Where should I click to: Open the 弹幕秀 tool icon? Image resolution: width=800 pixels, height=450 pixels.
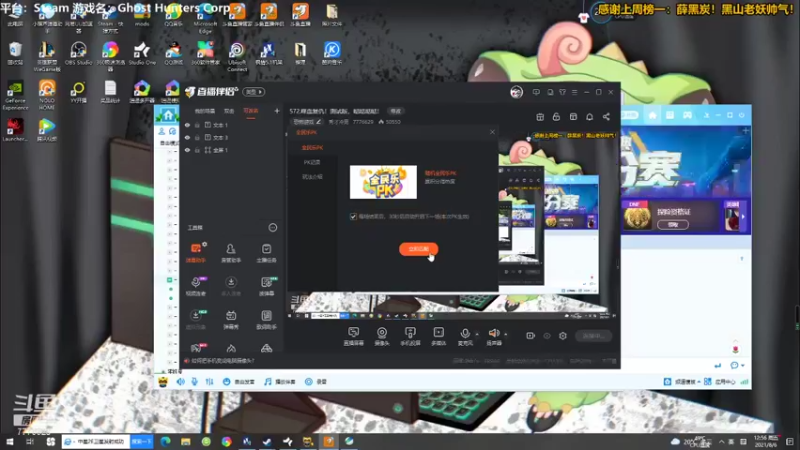[x=231, y=319]
